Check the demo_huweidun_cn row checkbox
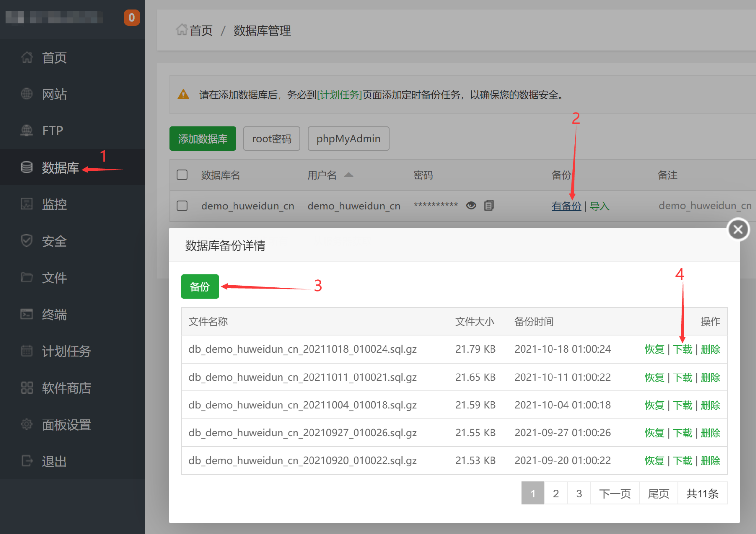Viewport: 756px width, 534px height. 182,206
